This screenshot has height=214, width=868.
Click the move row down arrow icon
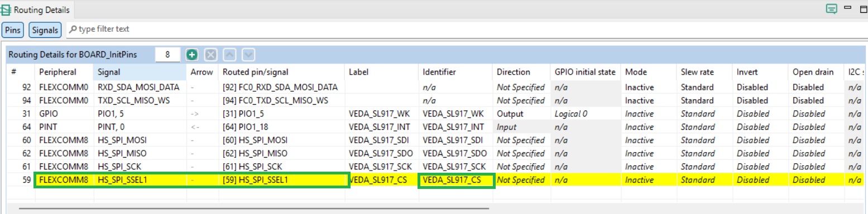(x=248, y=55)
